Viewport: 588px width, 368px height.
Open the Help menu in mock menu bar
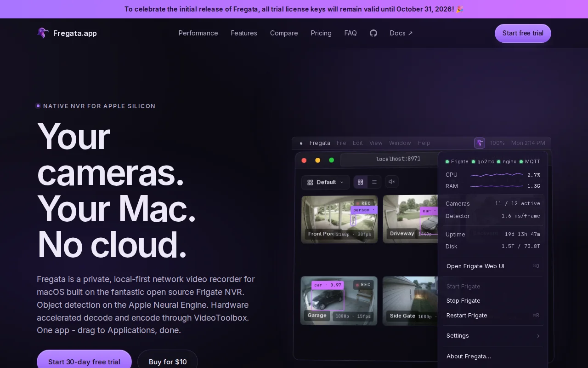424,143
